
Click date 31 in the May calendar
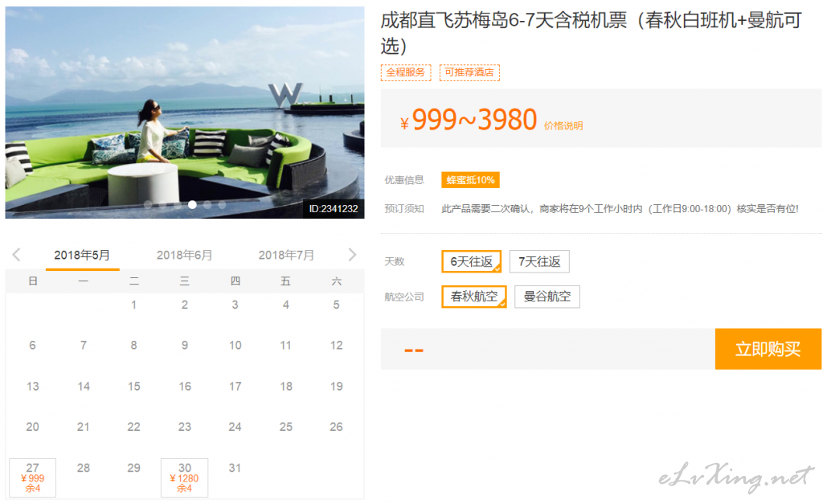tap(235, 468)
